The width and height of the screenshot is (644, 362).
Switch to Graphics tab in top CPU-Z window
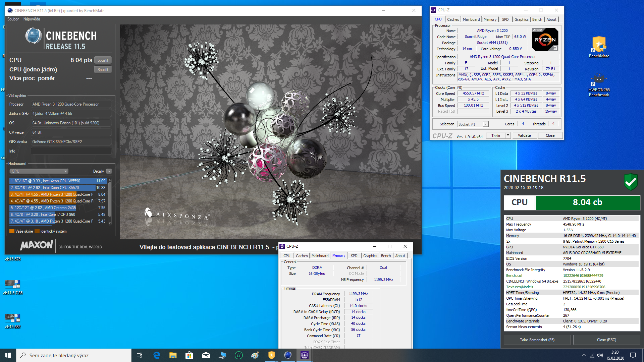(x=521, y=19)
